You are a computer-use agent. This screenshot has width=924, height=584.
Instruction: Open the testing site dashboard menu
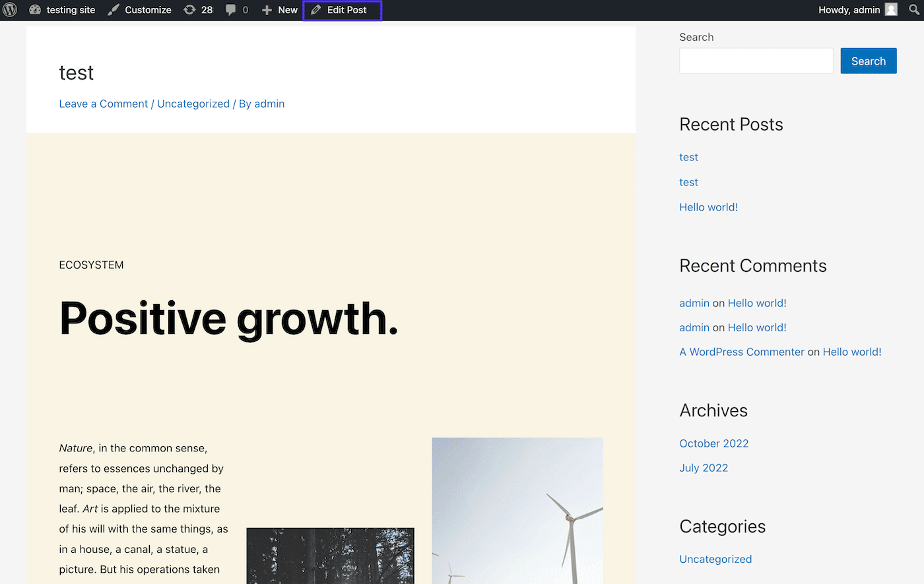point(63,10)
